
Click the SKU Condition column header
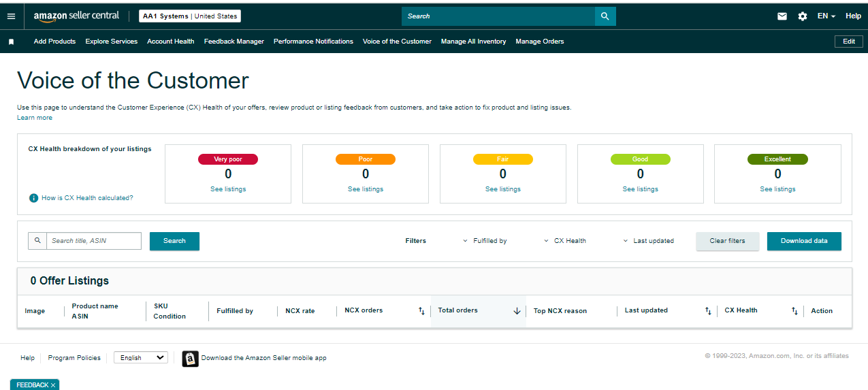coord(170,311)
